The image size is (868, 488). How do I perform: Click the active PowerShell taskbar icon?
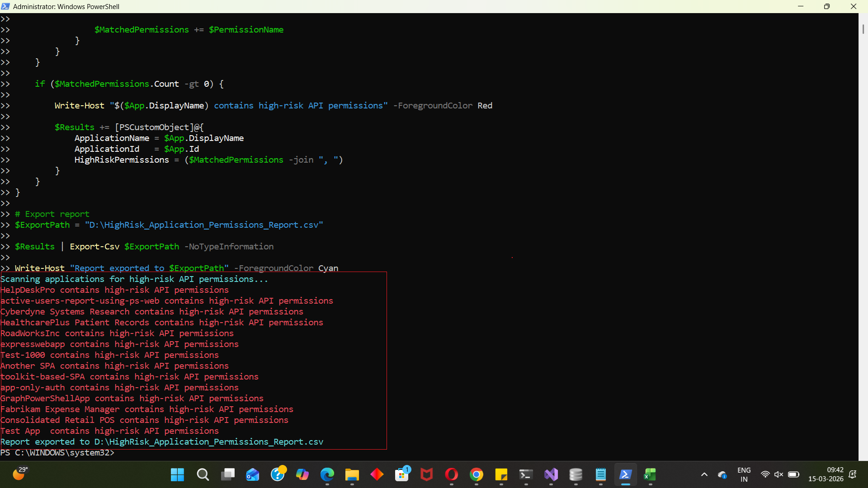click(x=625, y=474)
